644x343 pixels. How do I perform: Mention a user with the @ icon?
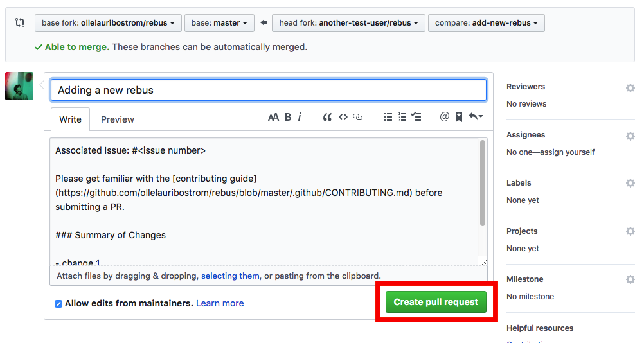(444, 117)
